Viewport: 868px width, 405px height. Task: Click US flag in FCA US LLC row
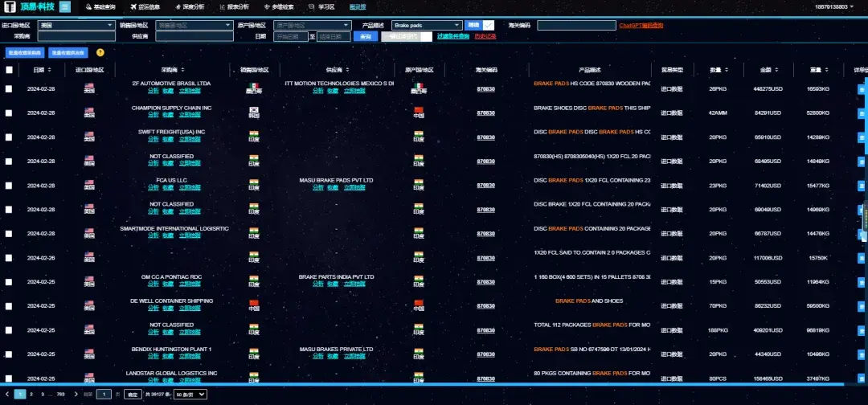89,182
